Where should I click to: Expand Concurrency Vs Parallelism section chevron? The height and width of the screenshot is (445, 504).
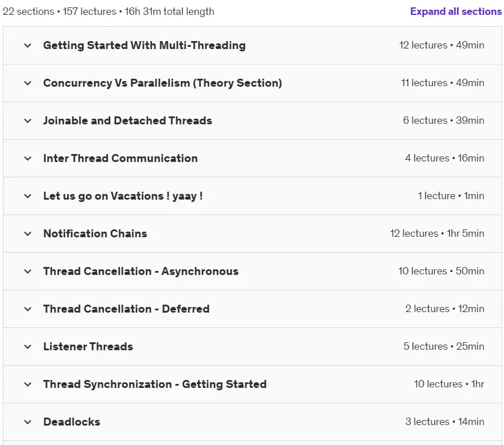[27, 83]
